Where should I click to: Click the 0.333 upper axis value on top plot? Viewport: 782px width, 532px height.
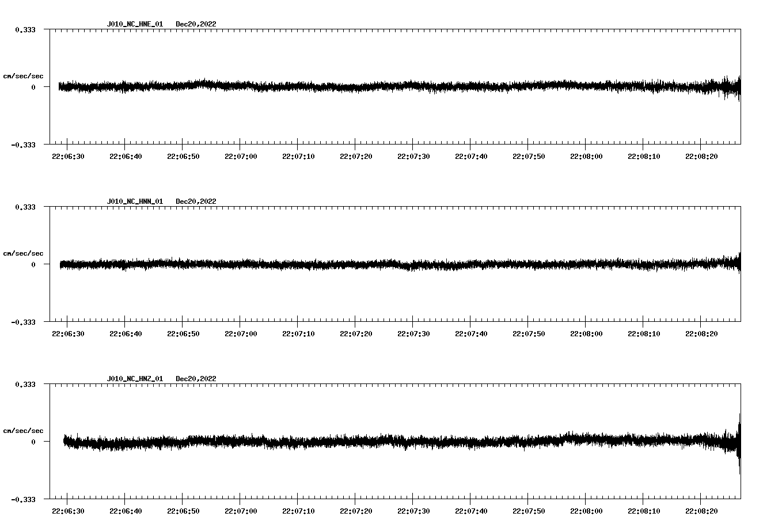click(x=26, y=29)
